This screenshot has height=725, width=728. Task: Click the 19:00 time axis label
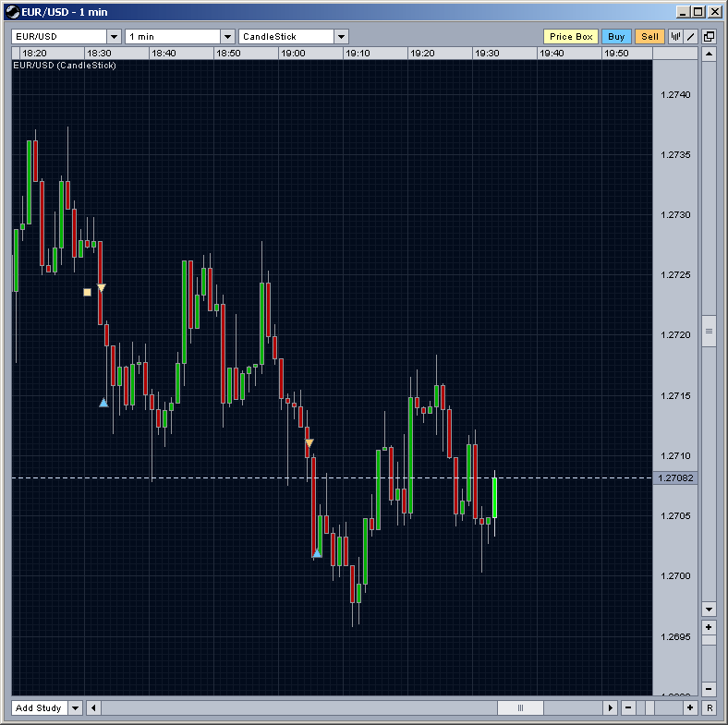click(293, 53)
